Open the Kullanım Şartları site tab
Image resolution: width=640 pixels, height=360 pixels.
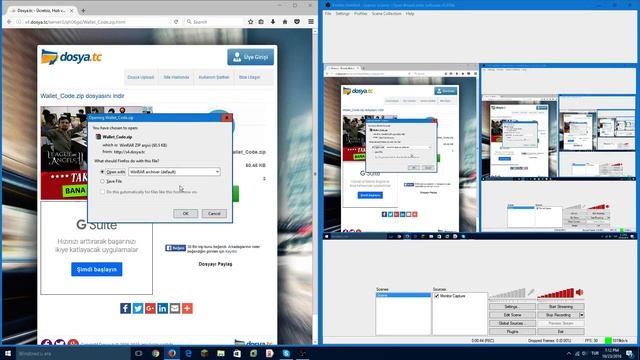[214, 77]
